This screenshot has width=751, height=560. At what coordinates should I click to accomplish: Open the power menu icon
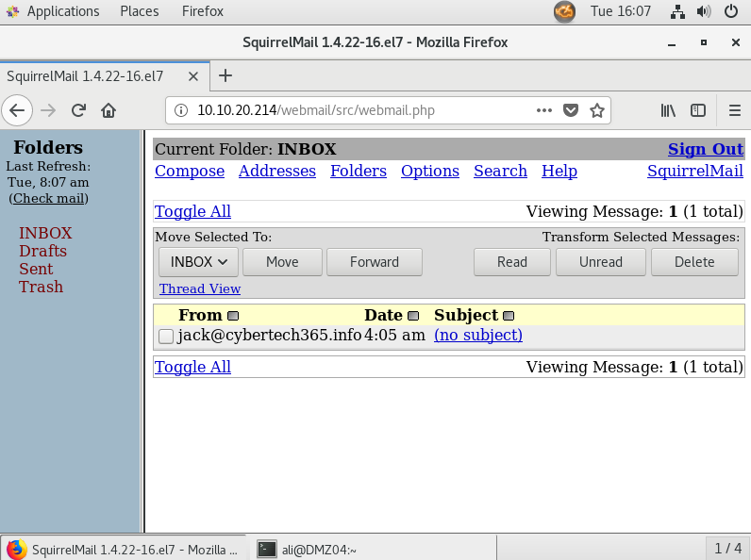click(x=731, y=11)
